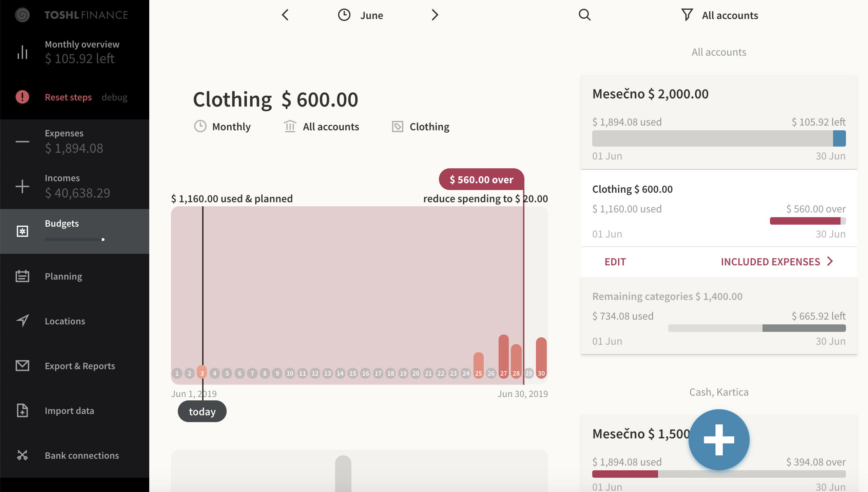Open Planning calendar icon in sidebar
This screenshot has height=492, width=868.
pos(22,276)
